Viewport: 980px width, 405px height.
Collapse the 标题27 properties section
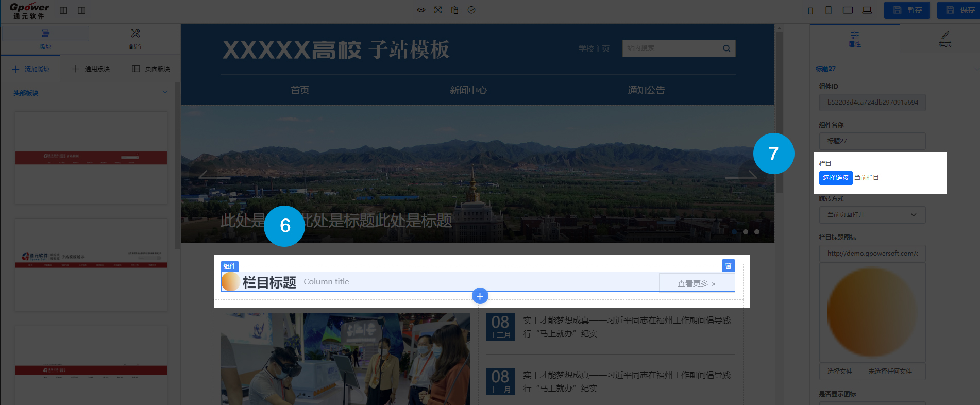click(976, 69)
